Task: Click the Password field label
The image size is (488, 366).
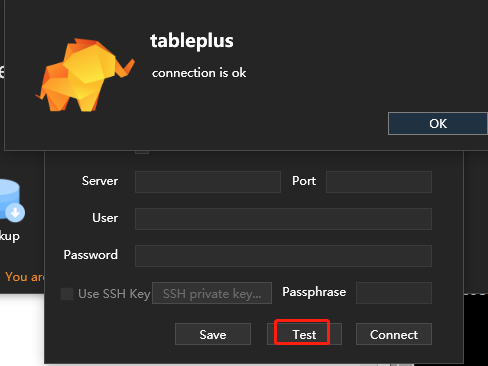Action: 91,255
